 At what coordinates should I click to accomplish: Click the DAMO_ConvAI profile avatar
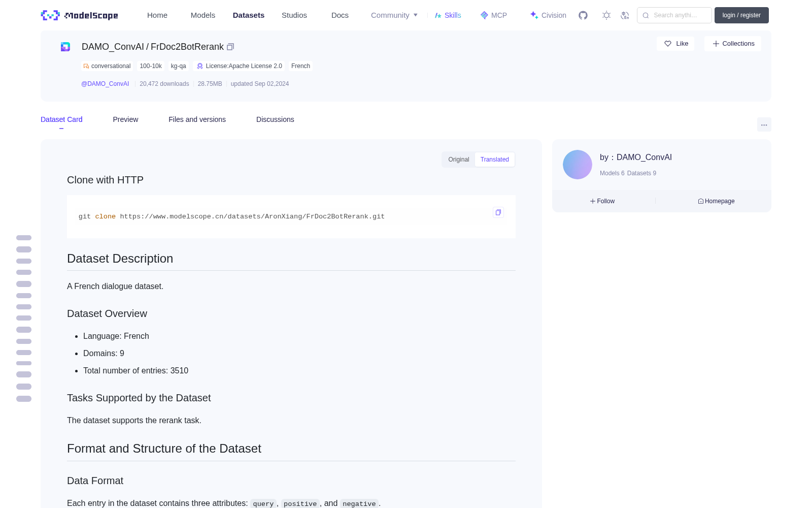pos(578,165)
